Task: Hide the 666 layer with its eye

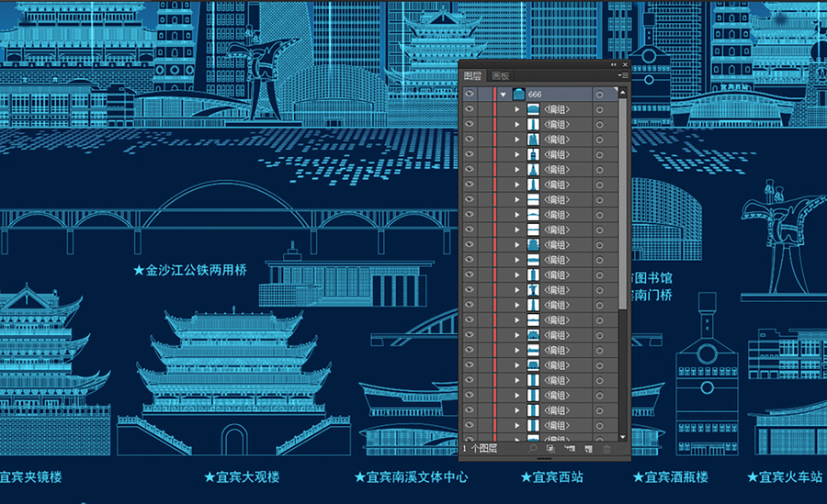Action: pos(469,94)
